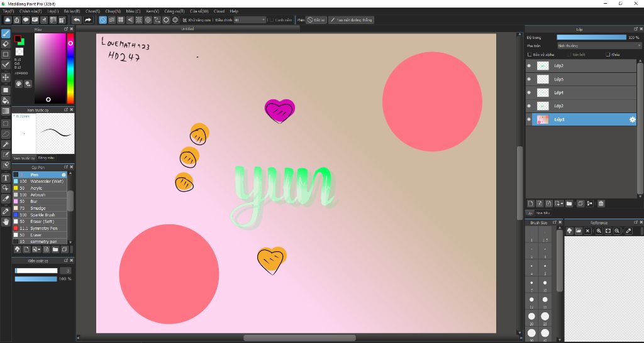Select the Move tool
The image size is (644, 343).
pyautogui.click(x=6, y=77)
